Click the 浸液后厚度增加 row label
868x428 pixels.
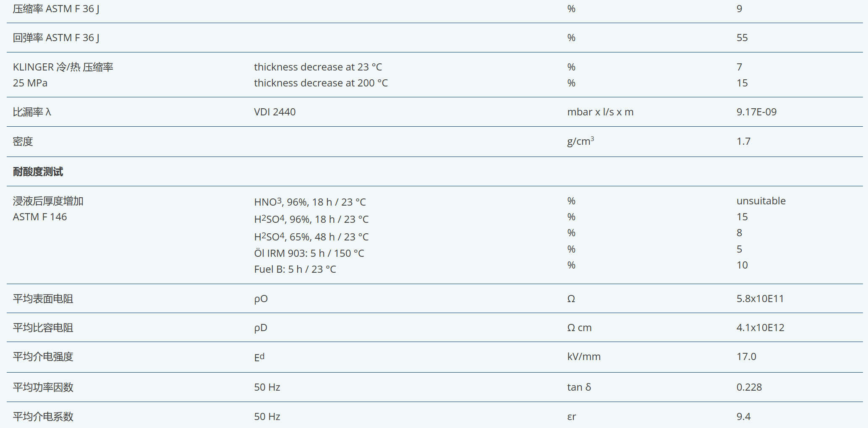click(48, 201)
